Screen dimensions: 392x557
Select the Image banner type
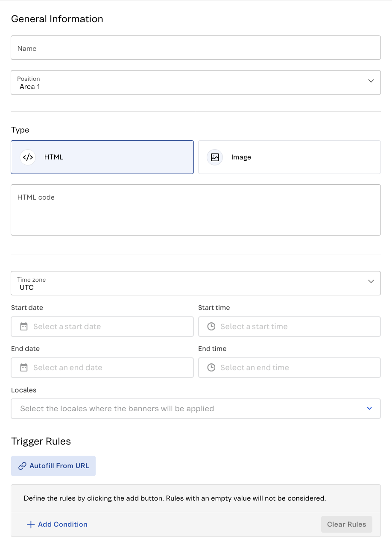point(289,157)
